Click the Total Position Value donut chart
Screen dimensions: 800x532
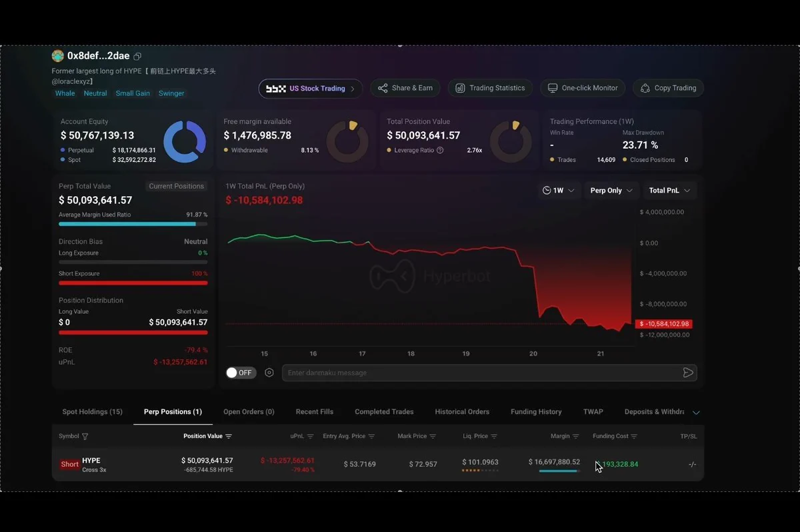coord(511,141)
